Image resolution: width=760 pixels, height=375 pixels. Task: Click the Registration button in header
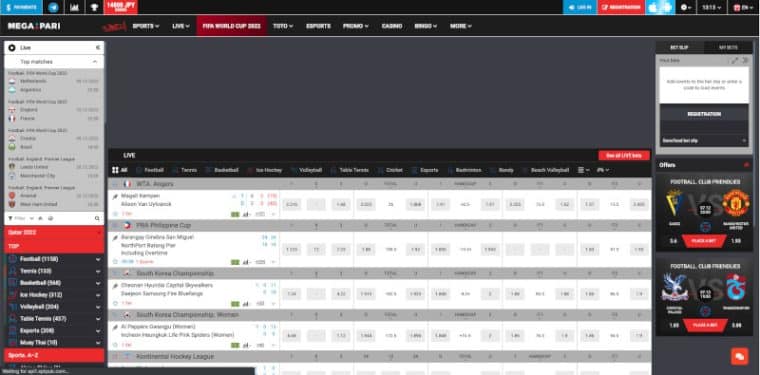tap(621, 7)
